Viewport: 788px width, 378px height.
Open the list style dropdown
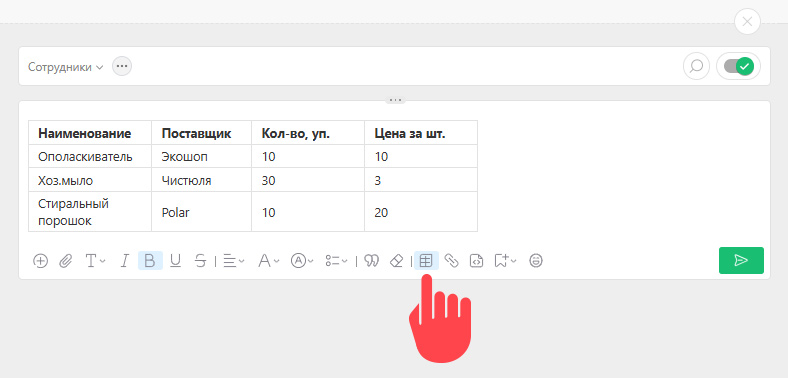(x=336, y=261)
